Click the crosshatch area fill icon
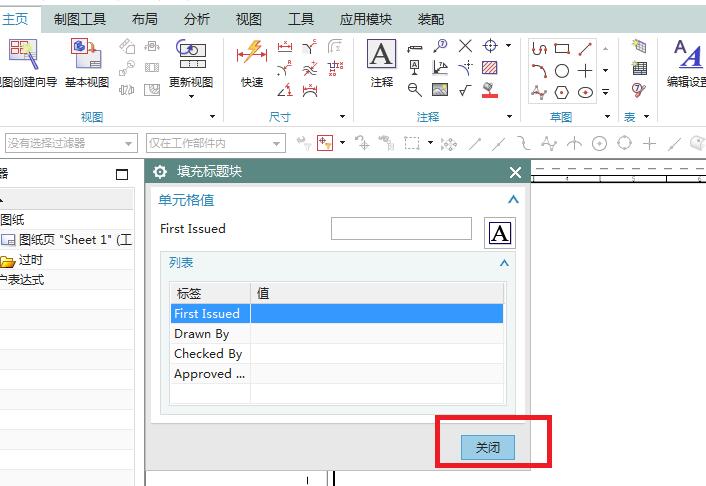Screen dimensions: 706x486 tap(490, 68)
